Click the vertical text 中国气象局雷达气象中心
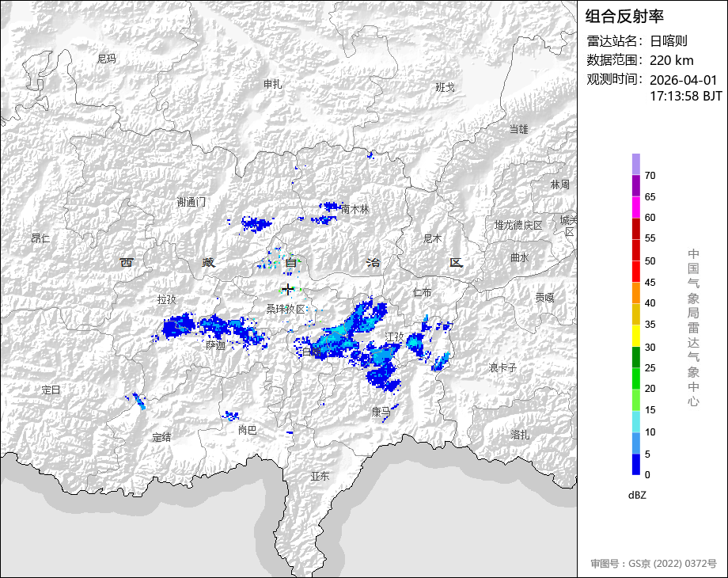728x578 pixels. coord(693,328)
